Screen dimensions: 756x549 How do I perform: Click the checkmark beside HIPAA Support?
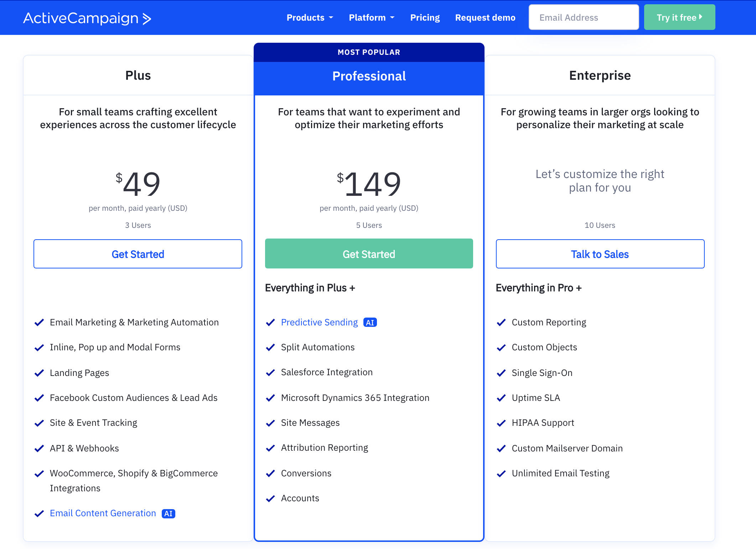pos(502,423)
